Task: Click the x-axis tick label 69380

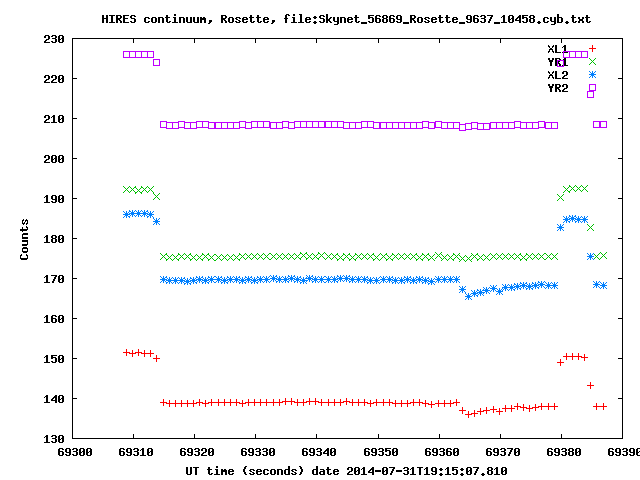Action: 564,452
